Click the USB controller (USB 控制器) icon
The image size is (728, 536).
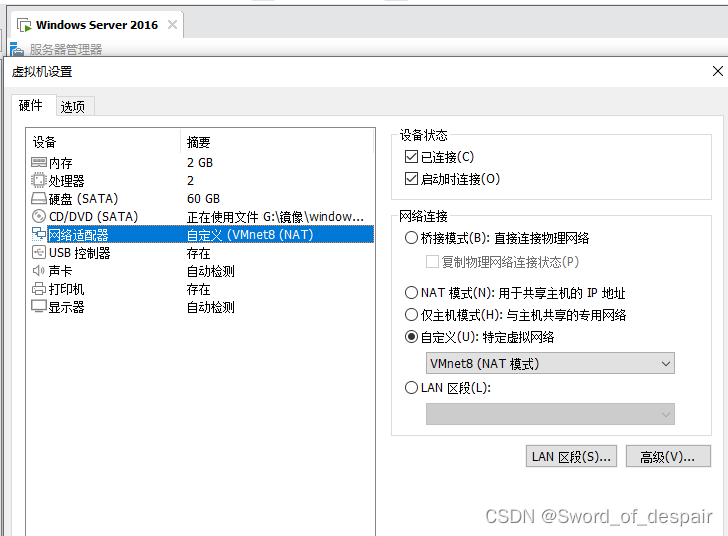[x=39, y=253]
